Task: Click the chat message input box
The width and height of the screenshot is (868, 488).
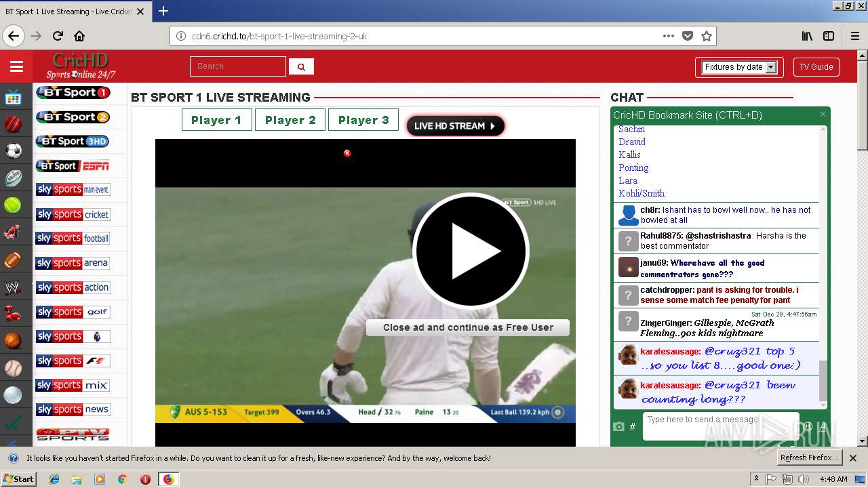Action: 721,426
